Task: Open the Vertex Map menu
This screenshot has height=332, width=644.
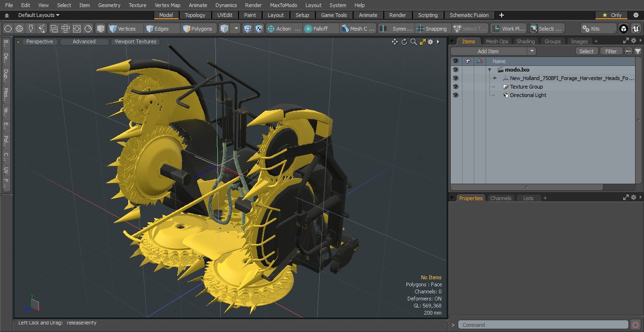Action: (x=167, y=5)
